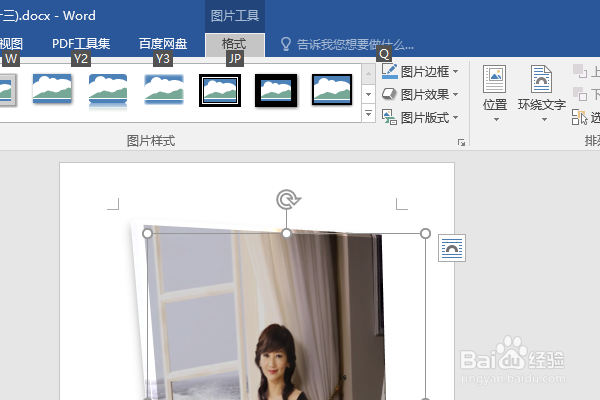Click the top-left picture resize handle
The image size is (600, 400).
pos(147,233)
